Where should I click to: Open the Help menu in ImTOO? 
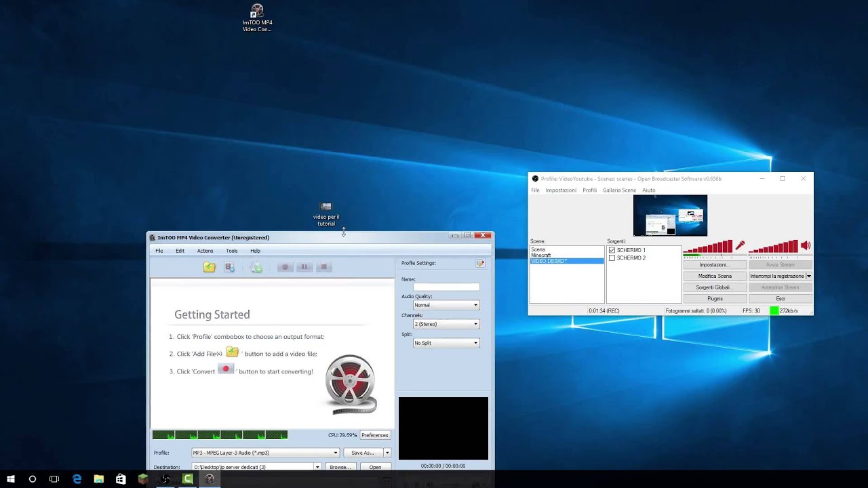pos(255,251)
